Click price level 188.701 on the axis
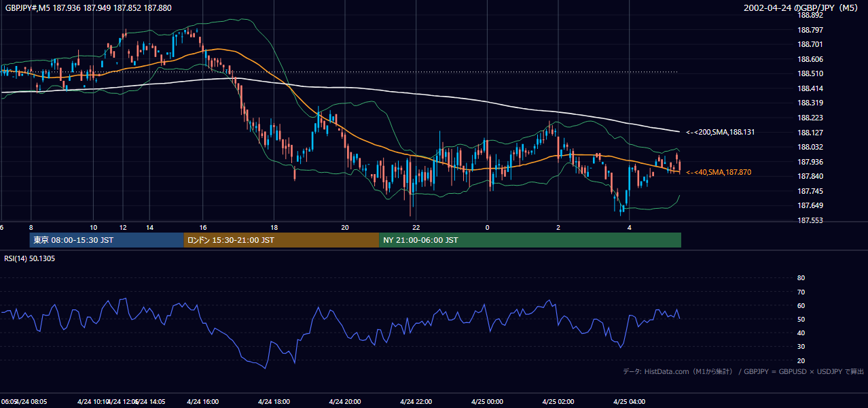 810,45
